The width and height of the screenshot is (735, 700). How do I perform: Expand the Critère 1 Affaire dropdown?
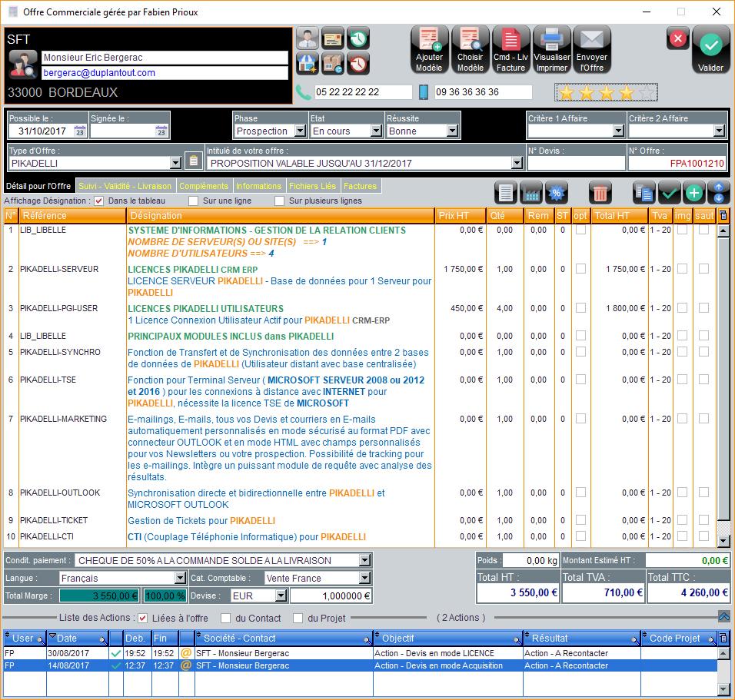point(619,131)
